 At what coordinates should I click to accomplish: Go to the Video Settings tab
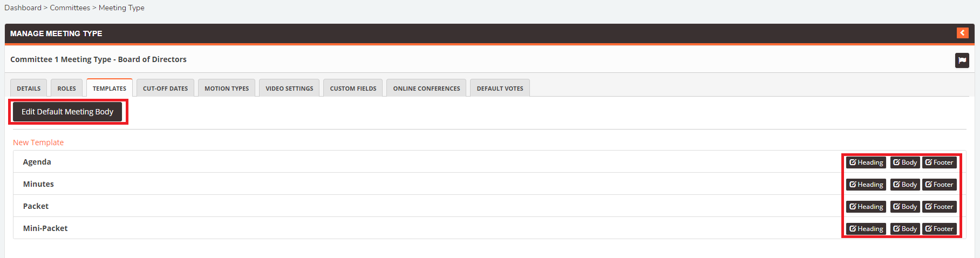(x=289, y=89)
